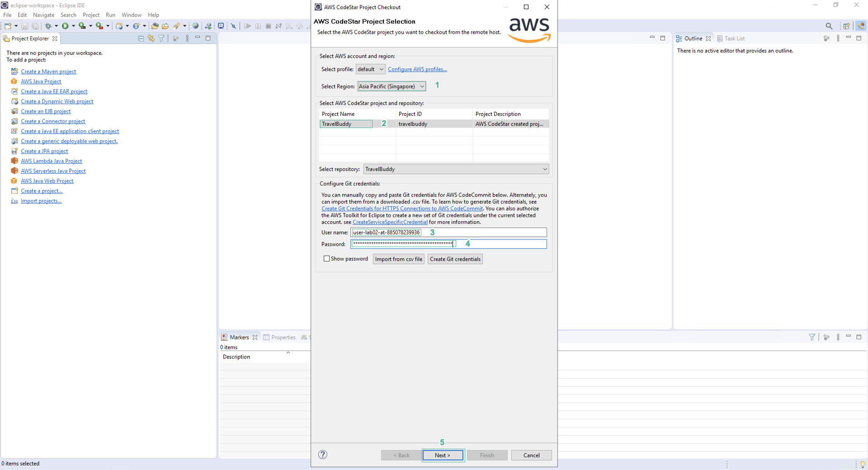This screenshot has width=868, height=470.
Task: Click the Java EE perspective icon
Action: pos(861,26)
